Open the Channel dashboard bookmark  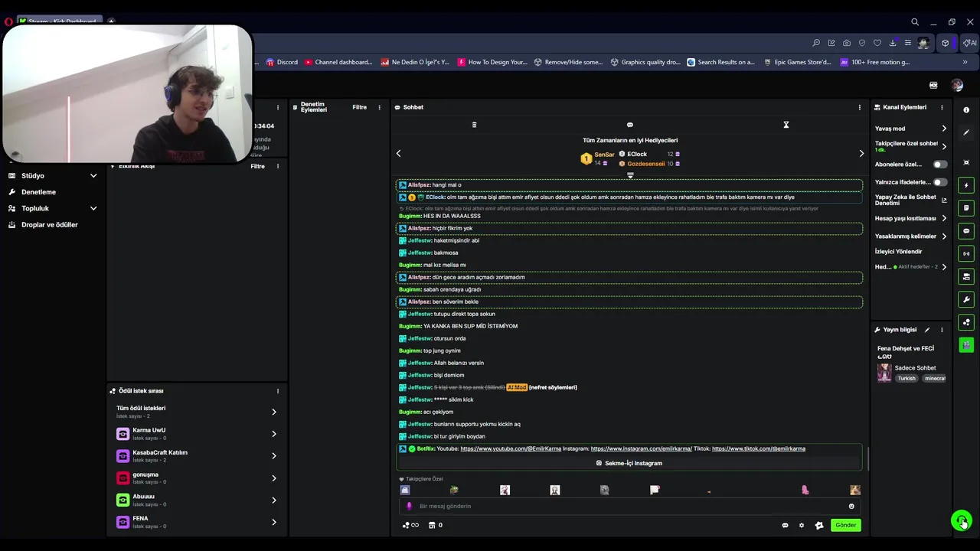click(x=338, y=62)
